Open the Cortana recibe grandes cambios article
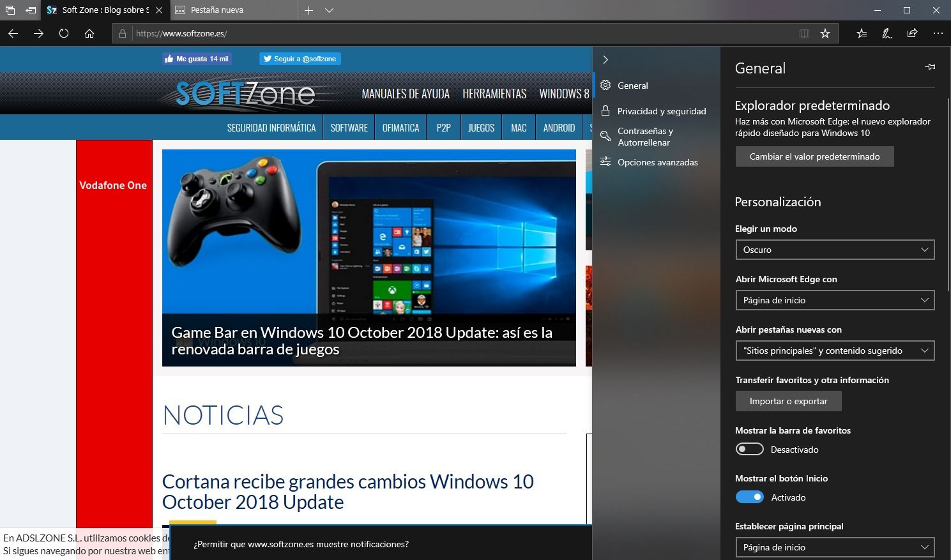Viewport: 951px width, 560px height. click(x=348, y=492)
